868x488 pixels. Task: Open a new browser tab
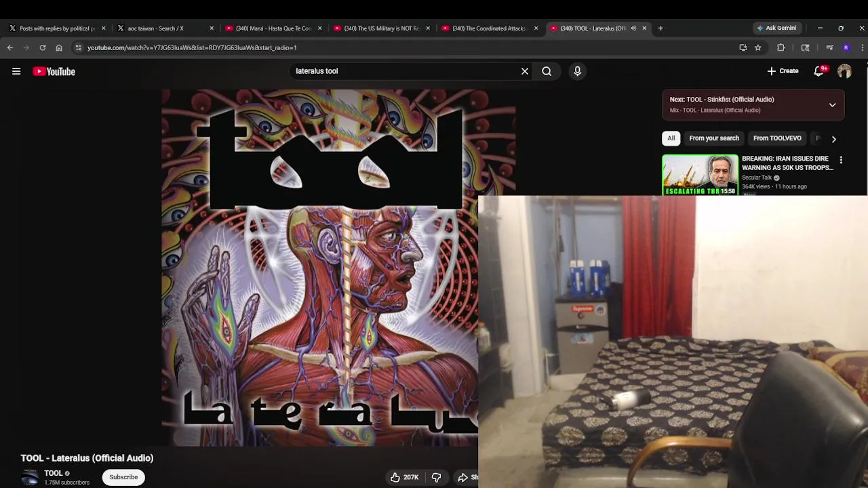coord(660,28)
